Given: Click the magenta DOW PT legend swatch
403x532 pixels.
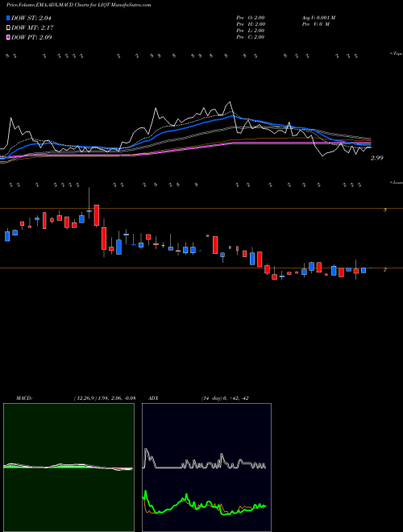Looking at the screenshot, I should coord(9,37).
